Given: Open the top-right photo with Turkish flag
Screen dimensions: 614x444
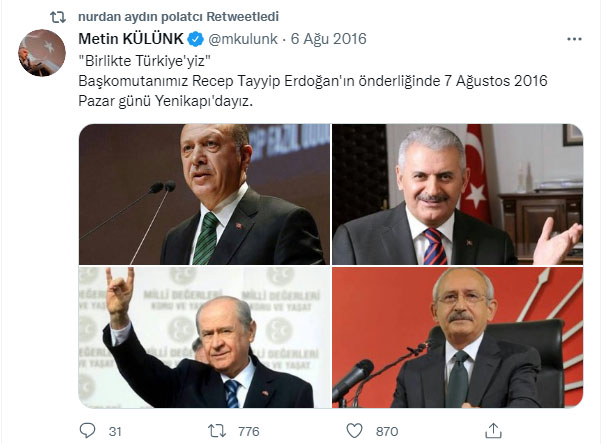Looking at the screenshot, I should pos(457,194).
